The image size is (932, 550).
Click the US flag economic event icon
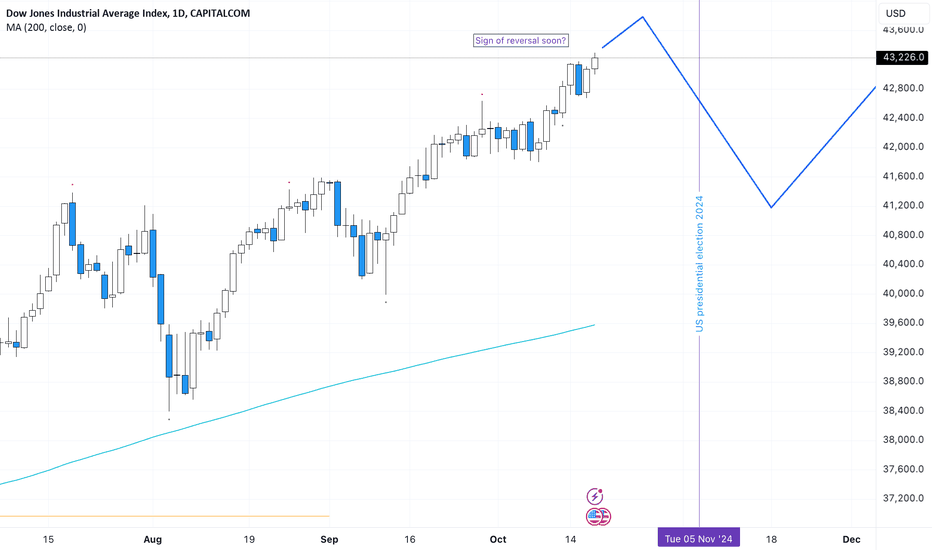pyautogui.click(x=598, y=517)
